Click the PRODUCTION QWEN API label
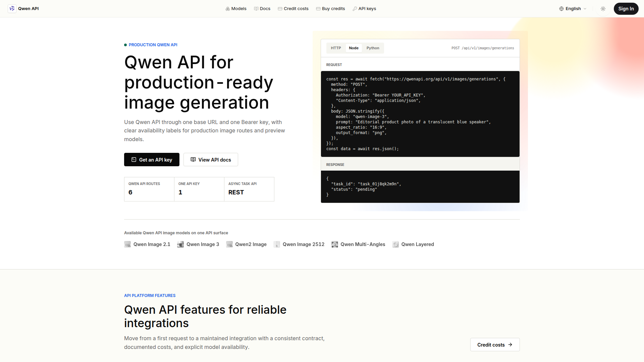The image size is (644, 362). click(x=153, y=45)
